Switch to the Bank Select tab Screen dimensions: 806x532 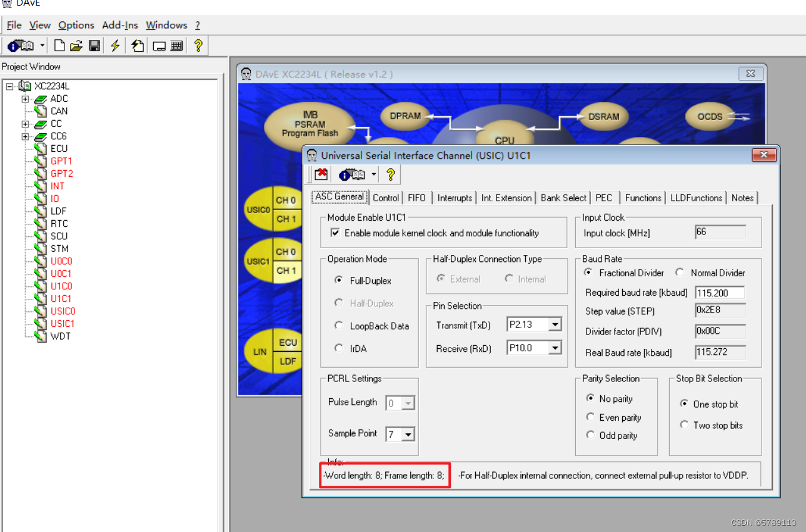(x=563, y=198)
